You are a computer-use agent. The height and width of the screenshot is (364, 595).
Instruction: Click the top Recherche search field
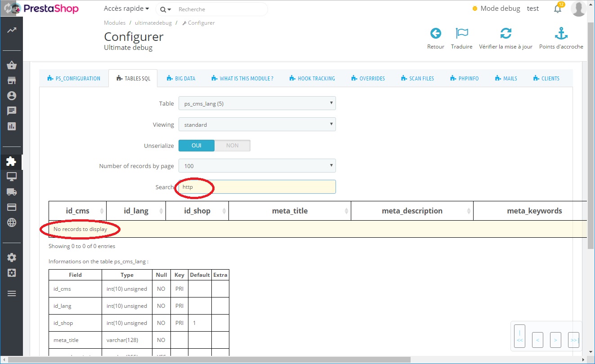[x=221, y=9]
